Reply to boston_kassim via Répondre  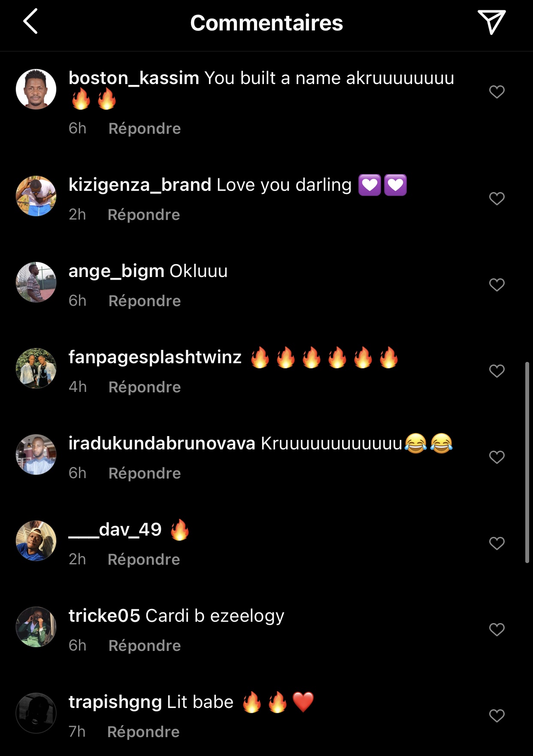point(145,129)
